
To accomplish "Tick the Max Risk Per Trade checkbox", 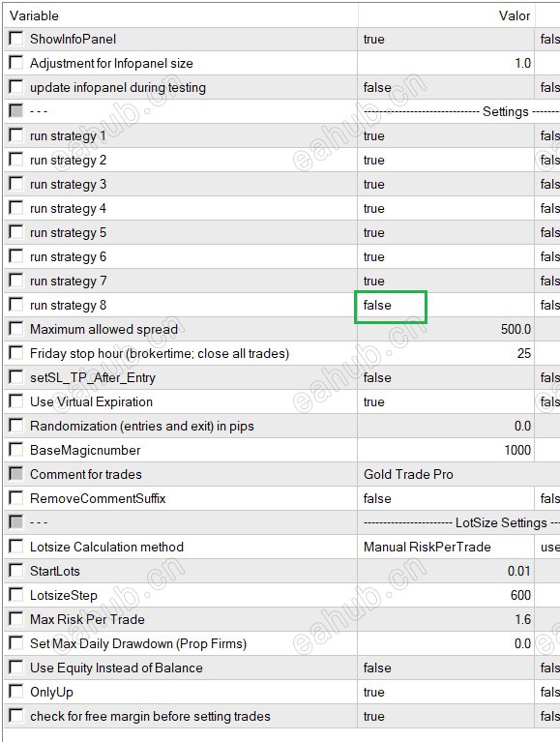I will [16, 618].
